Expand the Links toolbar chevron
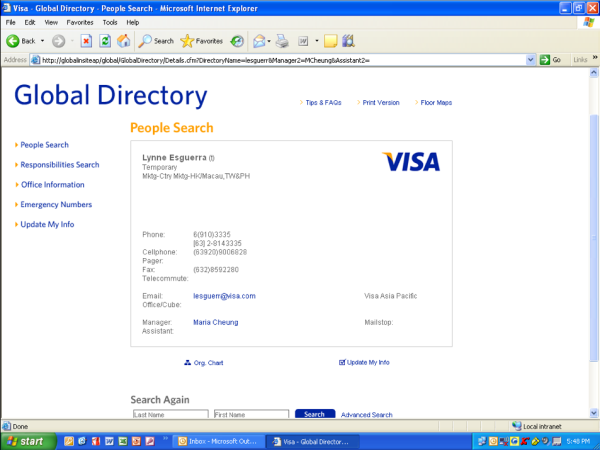The height and width of the screenshot is (450, 600). pyautogui.click(x=595, y=58)
